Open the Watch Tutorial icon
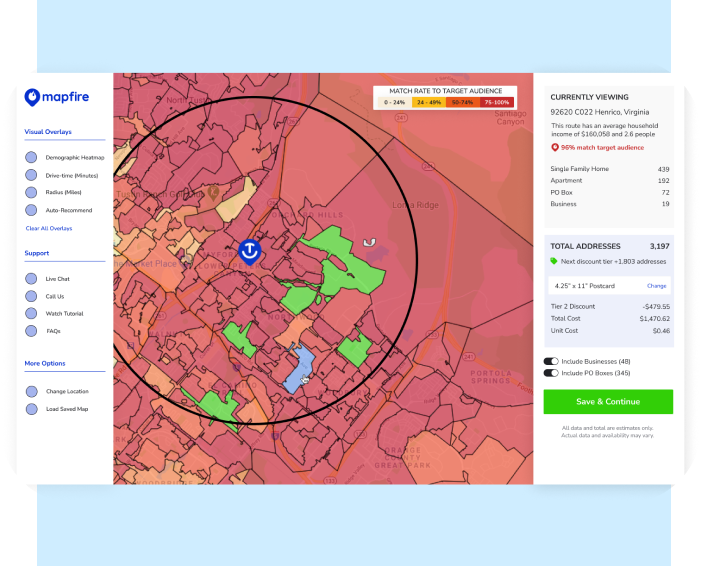This screenshot has height=566, width=701. (x=31, y=313)
